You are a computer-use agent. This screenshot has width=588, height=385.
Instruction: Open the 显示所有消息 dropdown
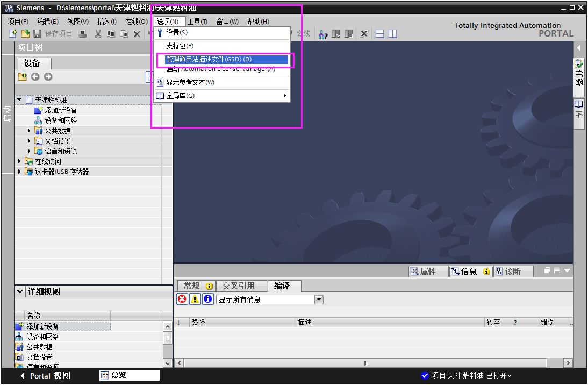pyautogui.click(x=319, y=300)
